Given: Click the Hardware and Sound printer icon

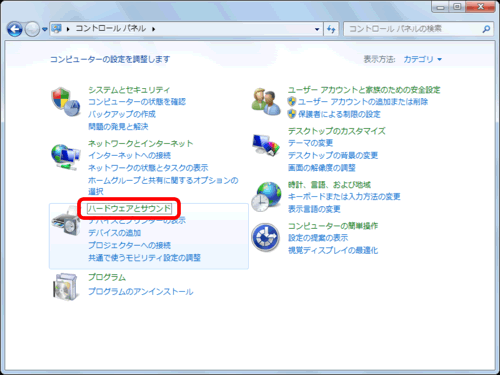Looking at the screenshot, I should [x=66, y=221].
